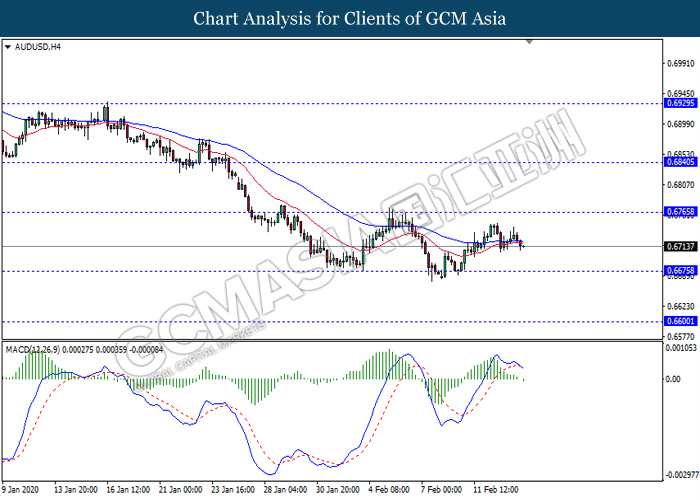The image size is (700, 500).
Task: Click the MACD scale value 0.001053
Action: pos(681,348)
